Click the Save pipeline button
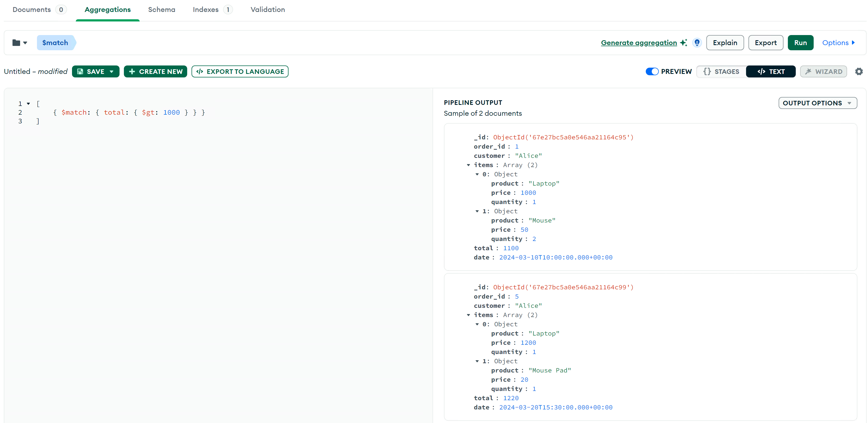The image size is (868, 423). 91,71
